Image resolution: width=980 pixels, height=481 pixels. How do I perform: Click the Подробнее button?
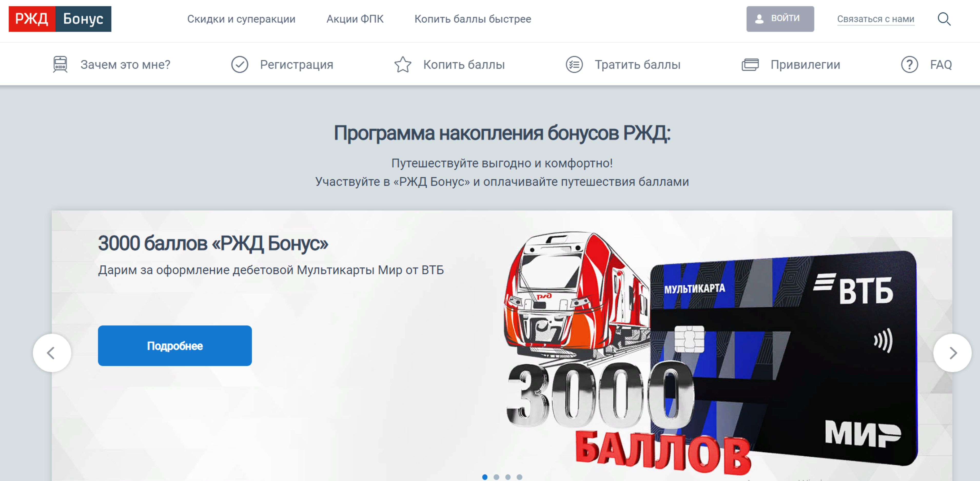point(175,345)
